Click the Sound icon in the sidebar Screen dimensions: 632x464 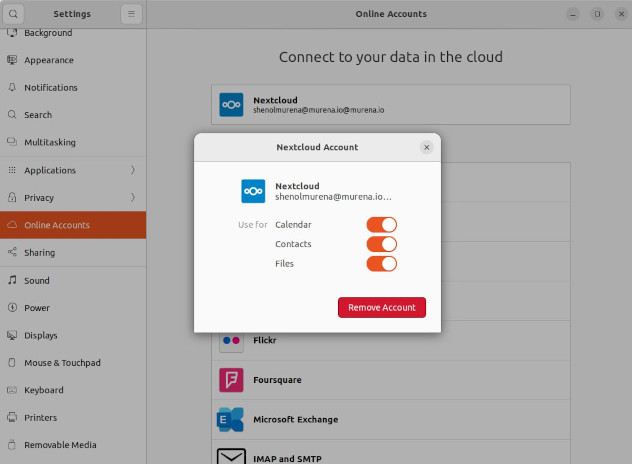12,281
